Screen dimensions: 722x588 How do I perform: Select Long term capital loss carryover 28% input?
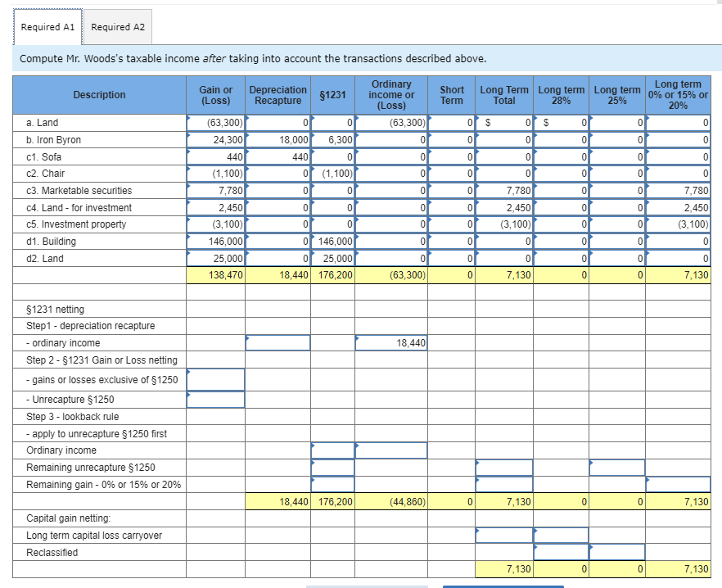[x=561, y=535]
